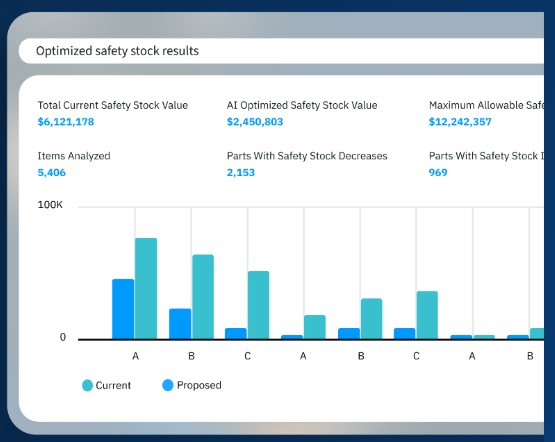The image size is (555, 442).
Task: Click the blue Proposed bar for first A
Action: [123, 309]
